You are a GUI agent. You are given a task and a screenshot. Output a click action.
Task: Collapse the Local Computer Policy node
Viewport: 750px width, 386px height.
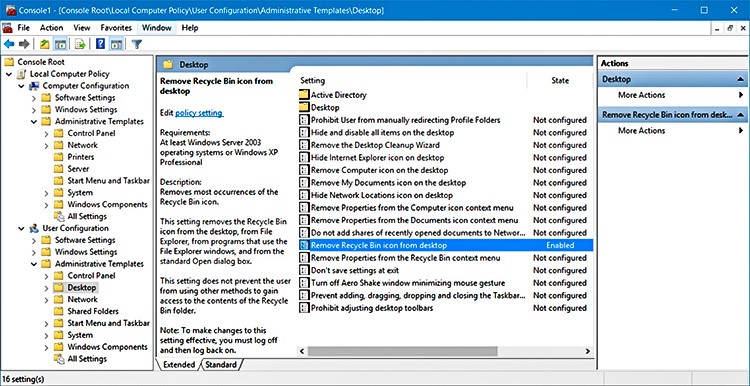tap(9, 74)
